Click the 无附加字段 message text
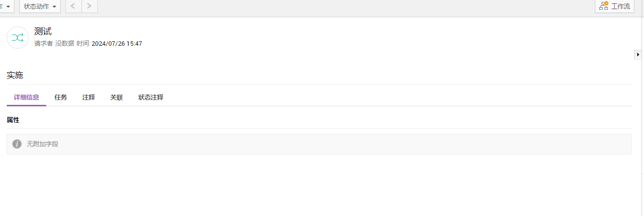The width and height of the screenshot is (644, 216). pos(42,144)
